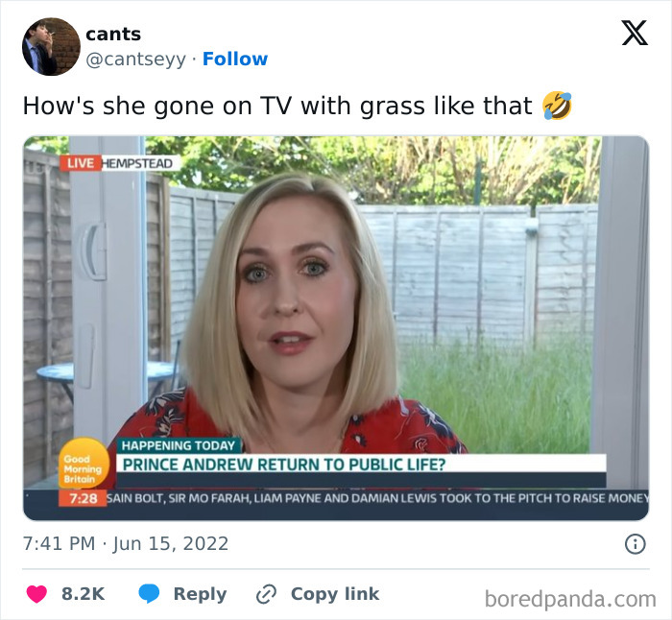Click the boredpanda.com watermark

pos(570,599)
